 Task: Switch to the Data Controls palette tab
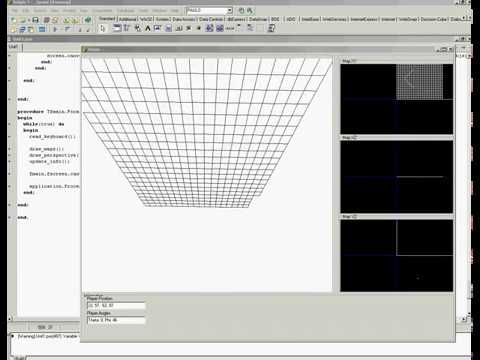pyautogui.click(x=211, y=19)
